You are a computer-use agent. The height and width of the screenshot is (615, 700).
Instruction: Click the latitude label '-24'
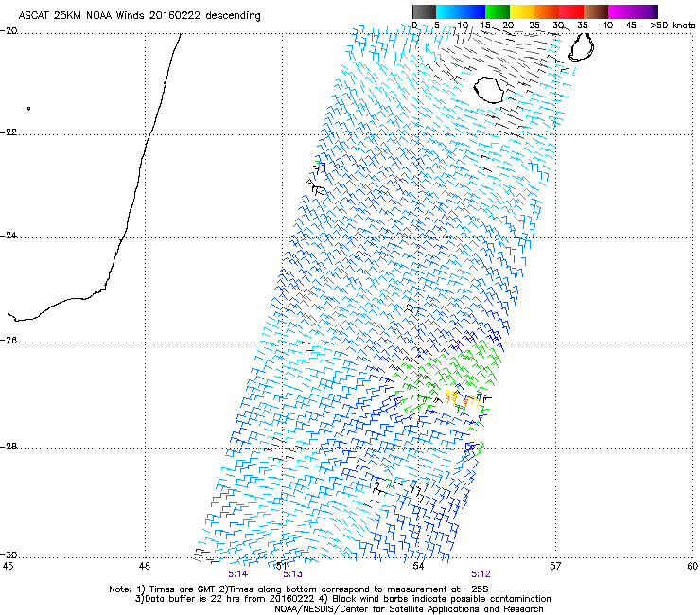pyautogui.click(x=9, y=235)
